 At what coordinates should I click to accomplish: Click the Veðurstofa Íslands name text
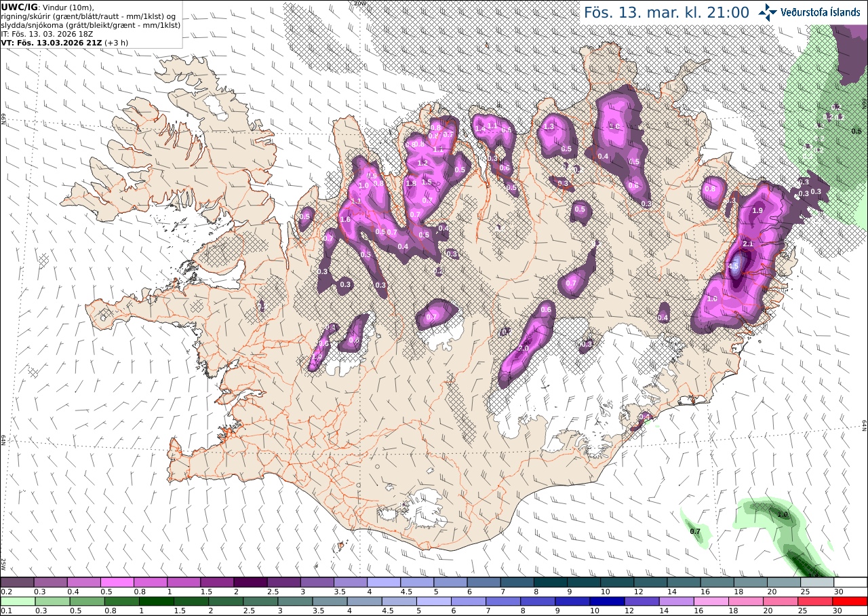pos(821,12)
